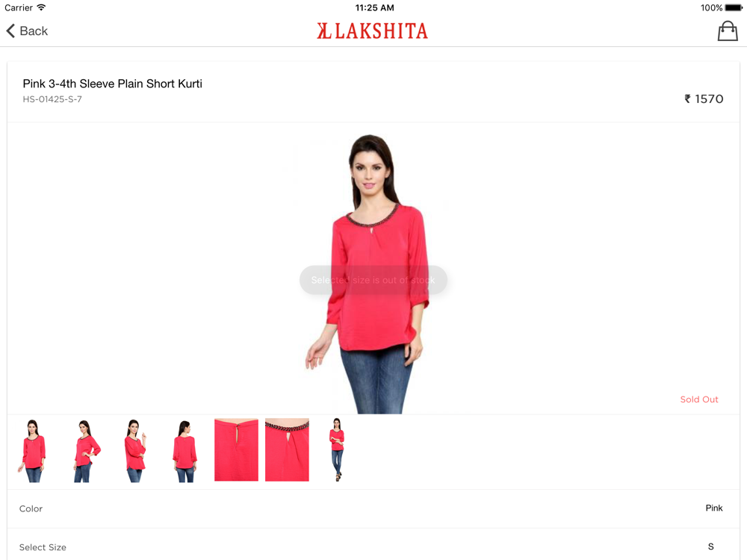
Task: Tap the rupee symbol beside 1570
Action: pyautogui.click(x=687, y=99)
